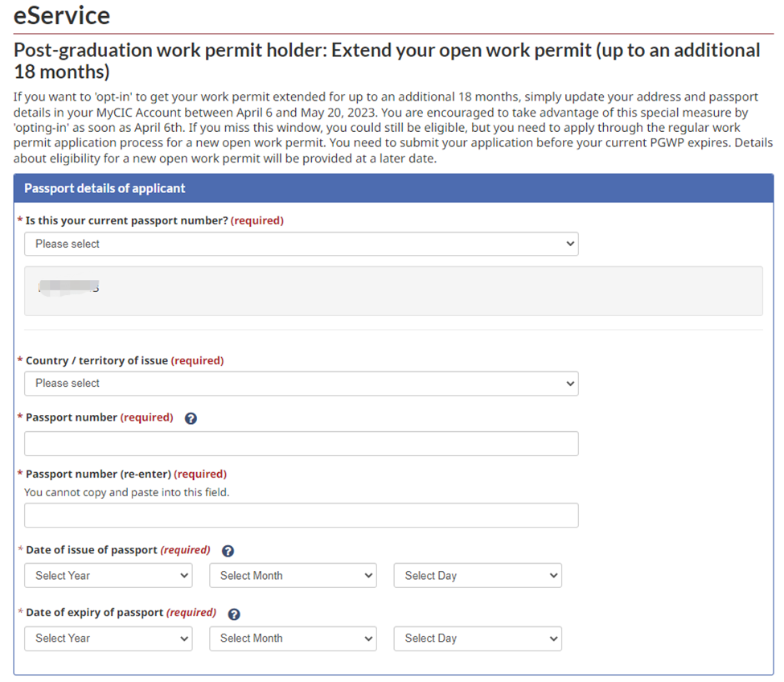Select Day for date of expiry

[478, 639]
